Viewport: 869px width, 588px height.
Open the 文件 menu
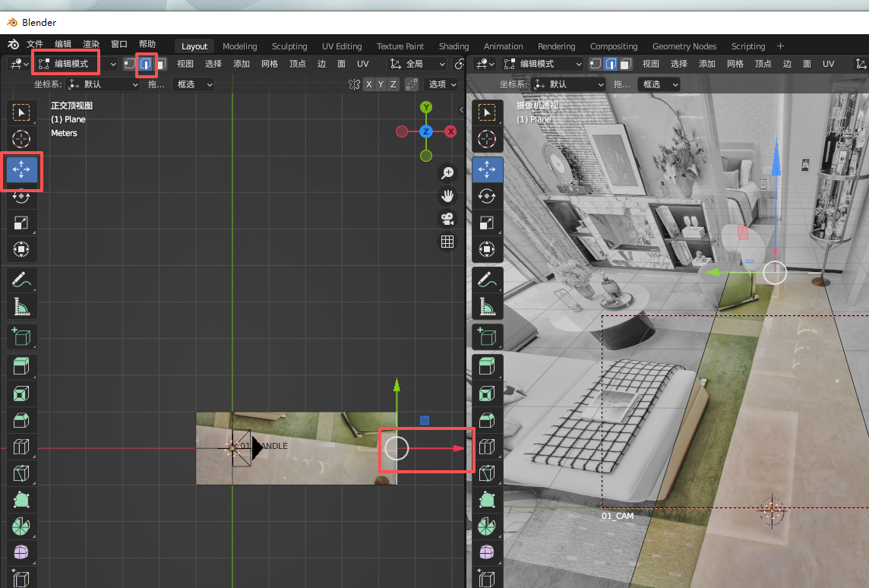point(35,45)
